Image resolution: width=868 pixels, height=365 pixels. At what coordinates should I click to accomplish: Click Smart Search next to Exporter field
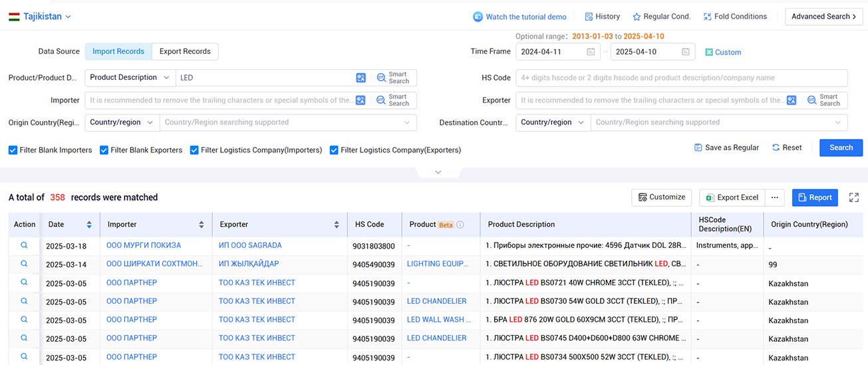[x=824, y=100]
